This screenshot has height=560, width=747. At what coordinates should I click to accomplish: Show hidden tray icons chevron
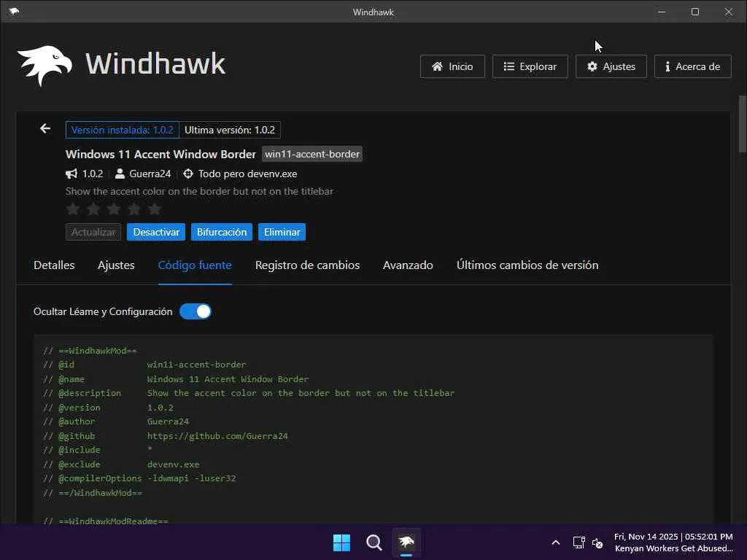click(x=555, y=542)
